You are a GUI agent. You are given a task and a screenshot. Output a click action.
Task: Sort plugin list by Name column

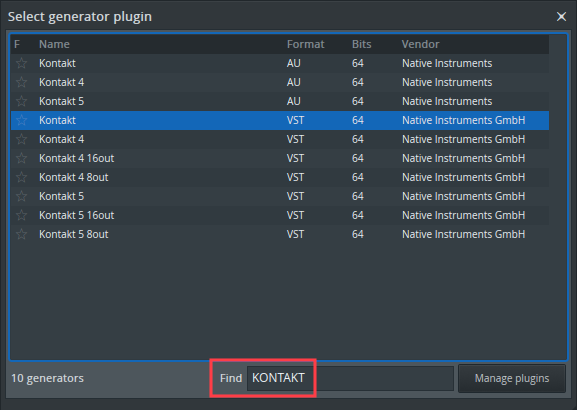click(x=54, y=44)
